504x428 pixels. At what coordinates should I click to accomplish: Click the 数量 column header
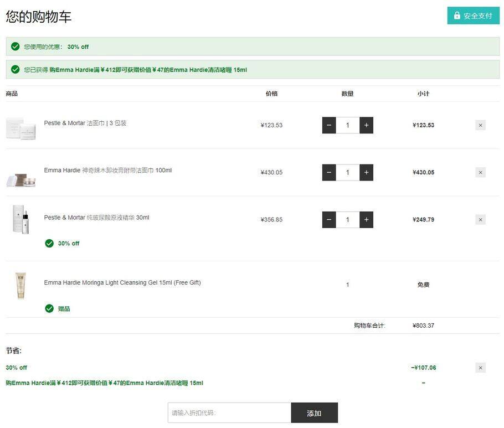click(x=347, y=94)
